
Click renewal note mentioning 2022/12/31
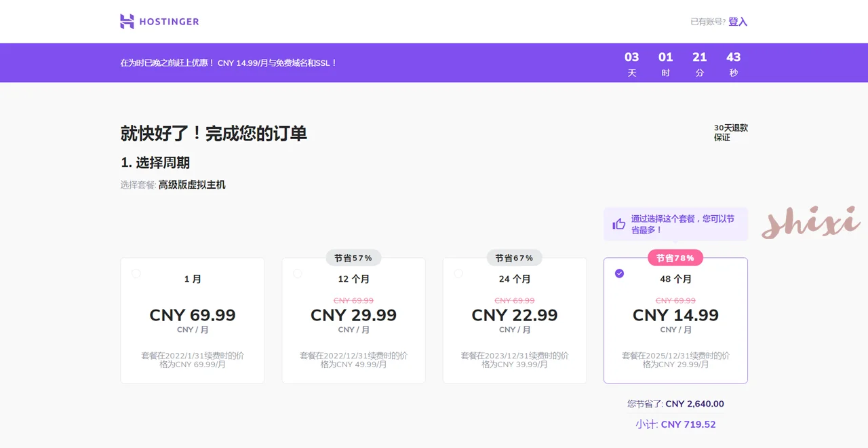pyautogui.click(x=353, y=360)
